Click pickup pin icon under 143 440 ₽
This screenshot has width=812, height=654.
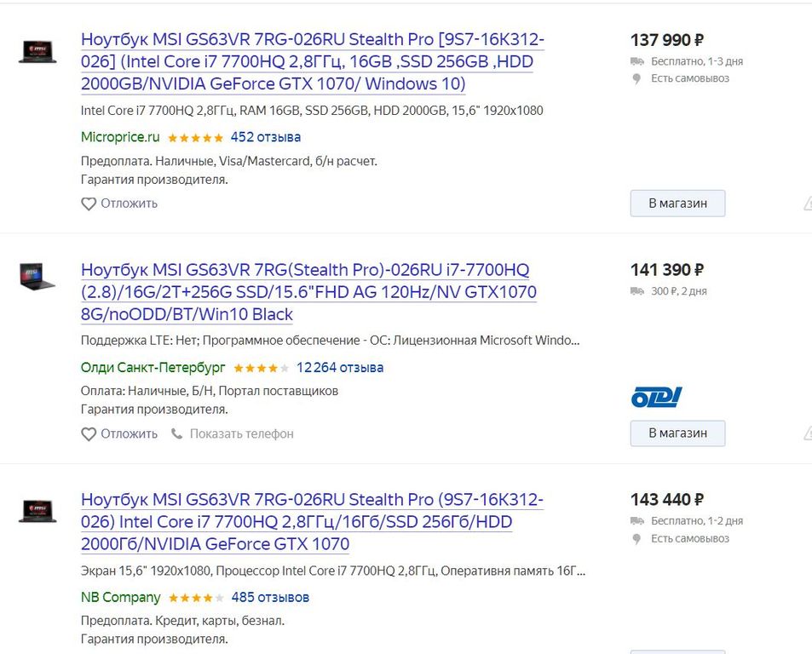[636, 539]
